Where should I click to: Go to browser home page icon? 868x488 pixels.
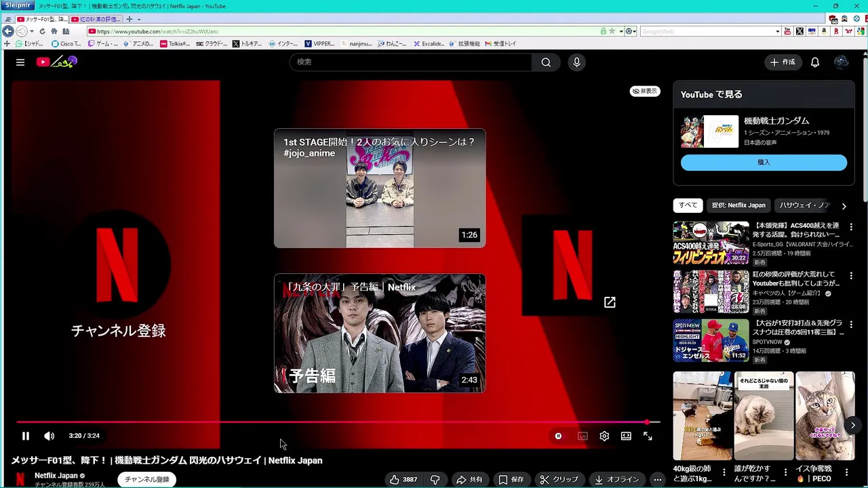tap(54, 31)
